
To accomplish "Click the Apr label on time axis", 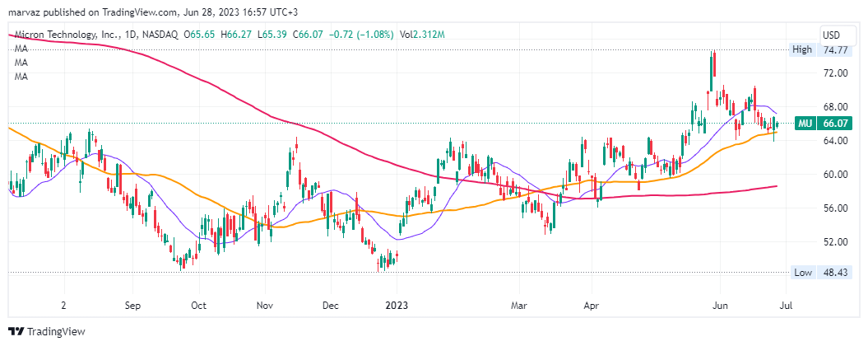I will coord(592,306).
